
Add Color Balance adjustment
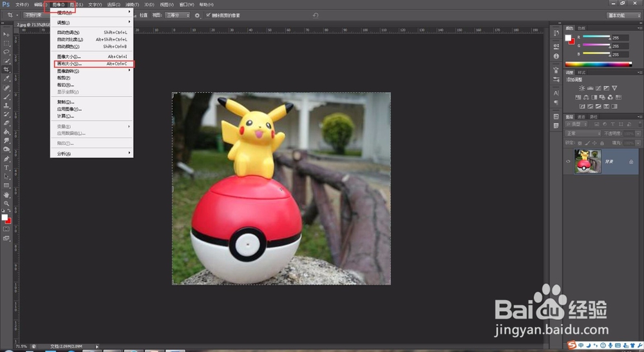pos(586,97)
